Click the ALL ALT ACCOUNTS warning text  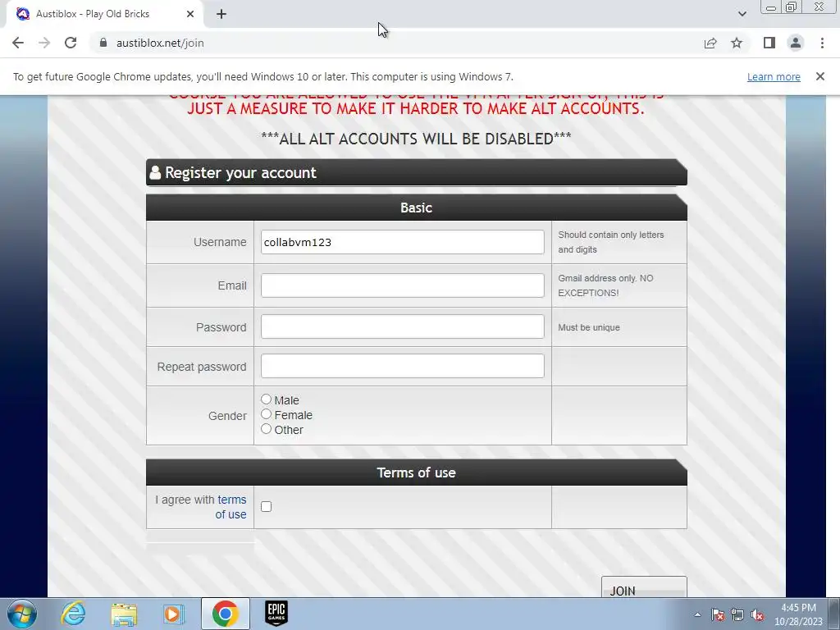click(x=416, y=139)
